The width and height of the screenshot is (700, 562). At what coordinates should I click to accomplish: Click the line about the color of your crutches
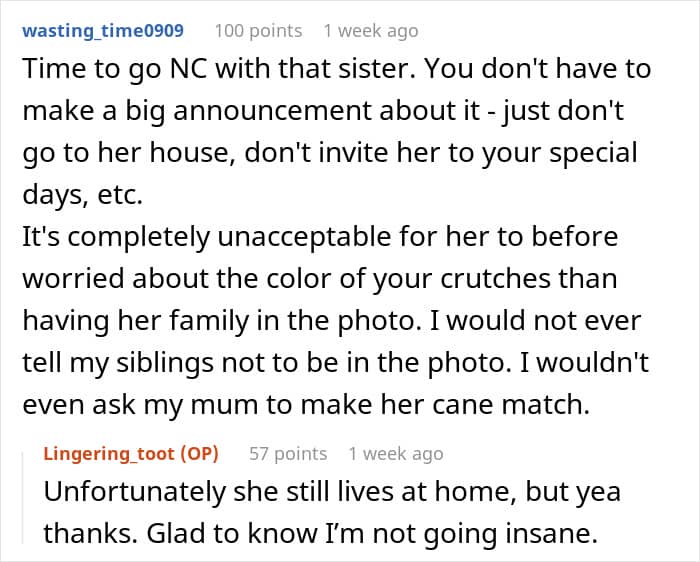[x=320, y=279]
